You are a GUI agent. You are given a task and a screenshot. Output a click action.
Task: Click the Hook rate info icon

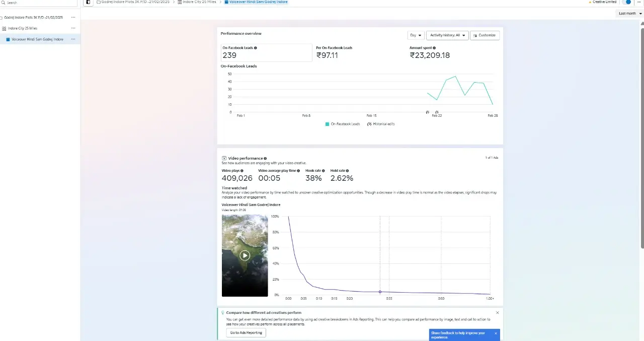(324, 171)
